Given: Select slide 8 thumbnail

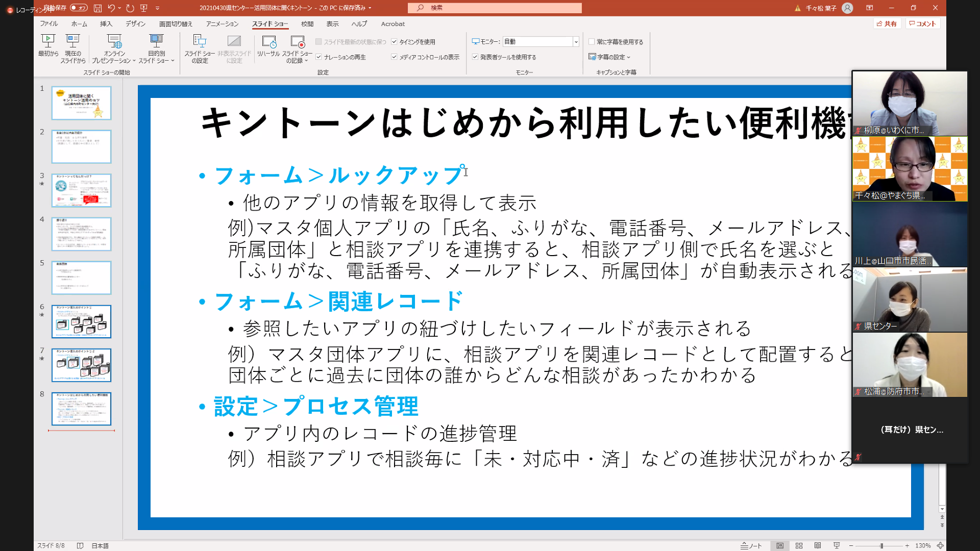Looking at the screenshot, I should tap(81, 409).
